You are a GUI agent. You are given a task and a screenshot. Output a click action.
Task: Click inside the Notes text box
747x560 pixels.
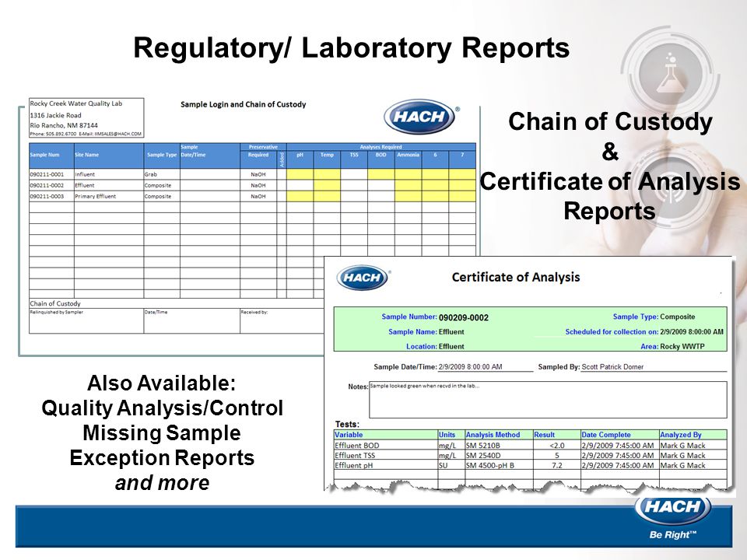pyautogui.click(x=548, y=400)
